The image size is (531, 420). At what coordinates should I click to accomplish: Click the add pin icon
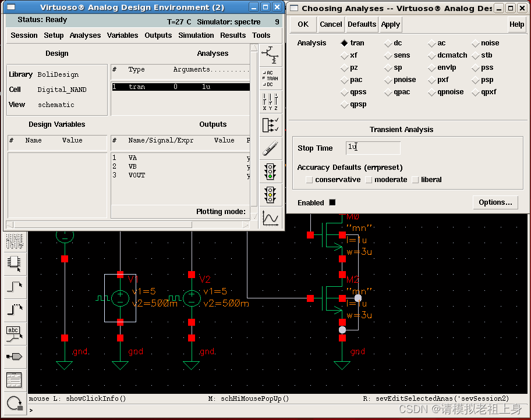point(14,357)
